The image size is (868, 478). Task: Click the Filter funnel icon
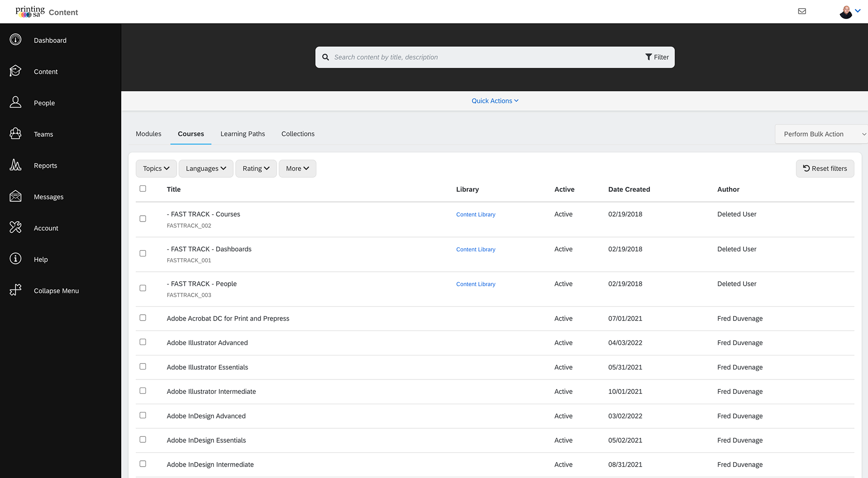(x=648, y=57)
